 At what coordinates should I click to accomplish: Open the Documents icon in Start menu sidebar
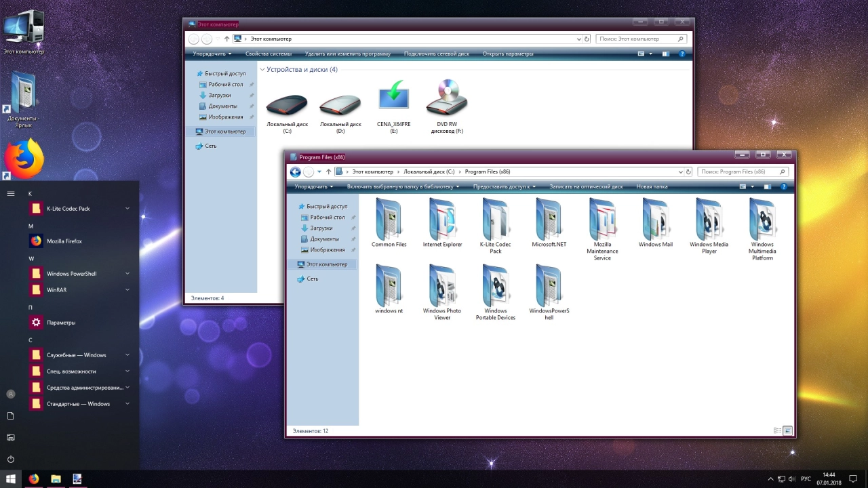coord(11,415)
